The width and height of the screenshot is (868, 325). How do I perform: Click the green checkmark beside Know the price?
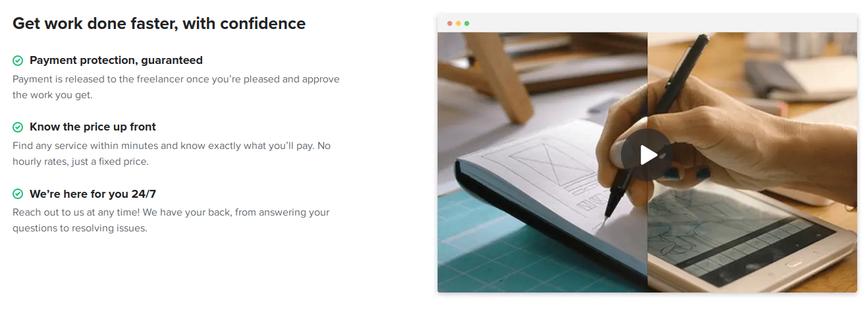coord(18,127)
